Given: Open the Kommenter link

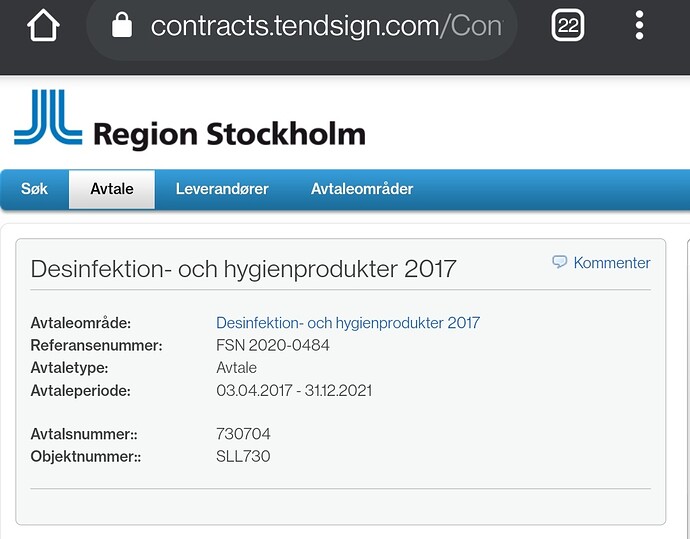Looking at the screenshot, I should pyautogui.click(x=612, y=263).
